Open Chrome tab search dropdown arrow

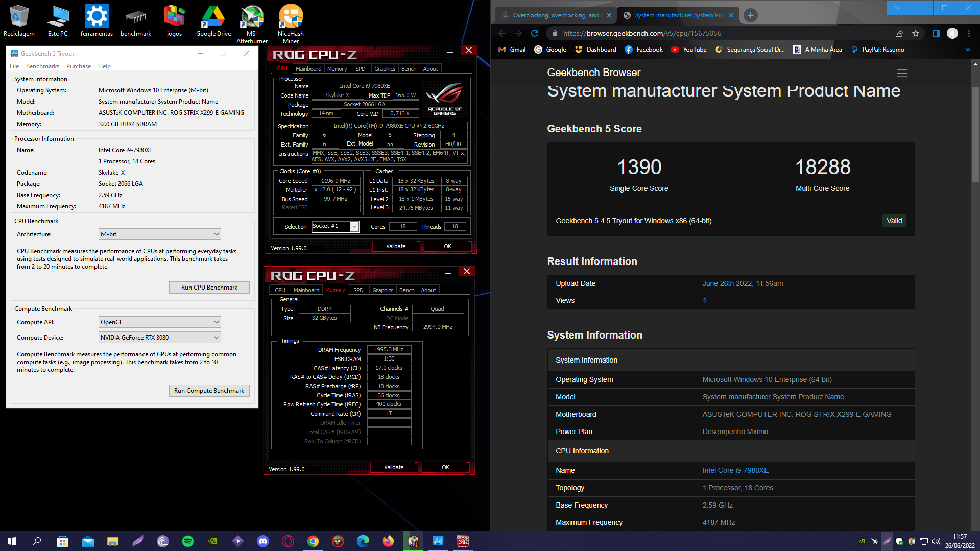898,8
